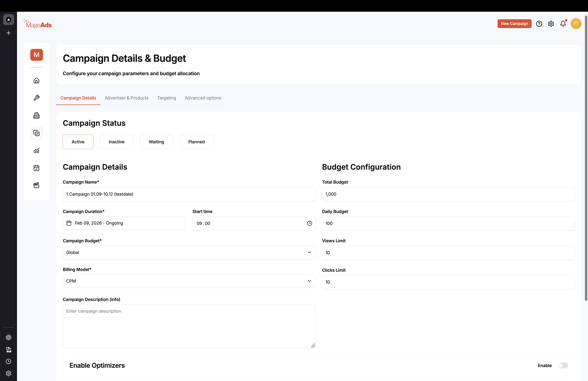The height and width of the screenshot is (381, 588).
Task: Click the Total Budget input field
Action: (x=448, y=194)
